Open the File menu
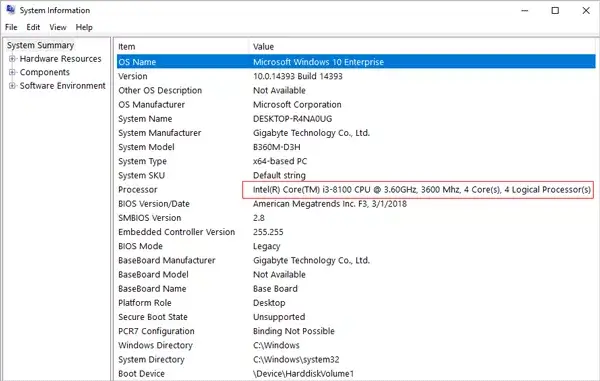 click(x=11, y=28)
